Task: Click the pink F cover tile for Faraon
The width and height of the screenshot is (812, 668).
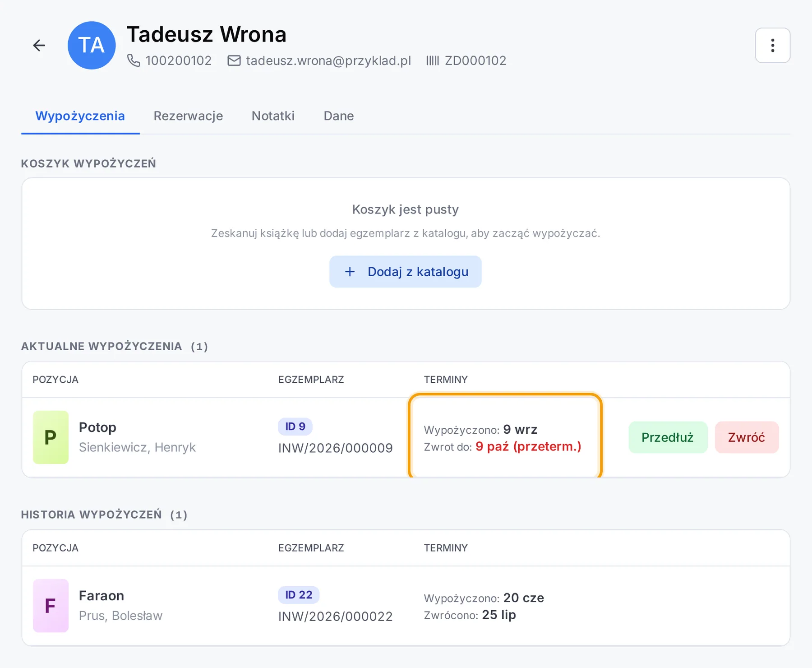Action: [51, 605]
